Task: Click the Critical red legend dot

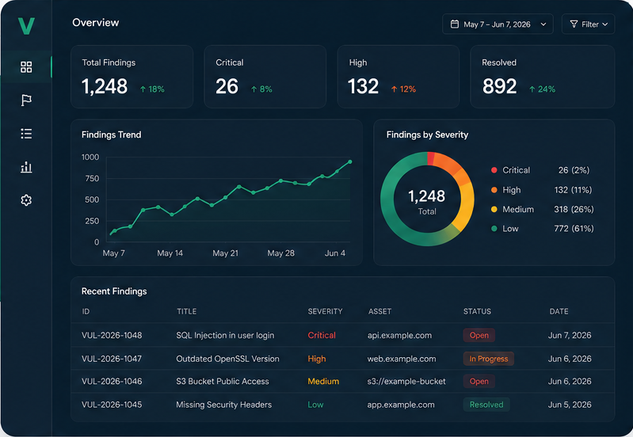Action: 494,170
